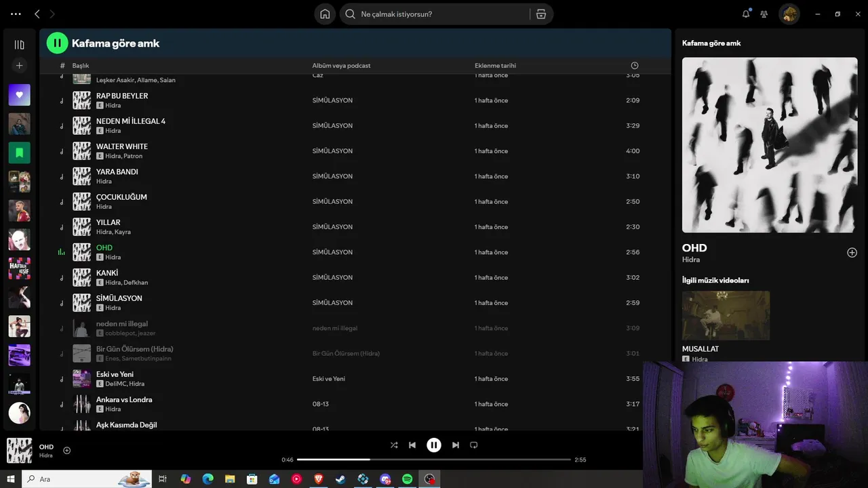Screen dimensions: 868x488
Task: Toggle repeat in the player bar
Action: (x=474, y=445)
